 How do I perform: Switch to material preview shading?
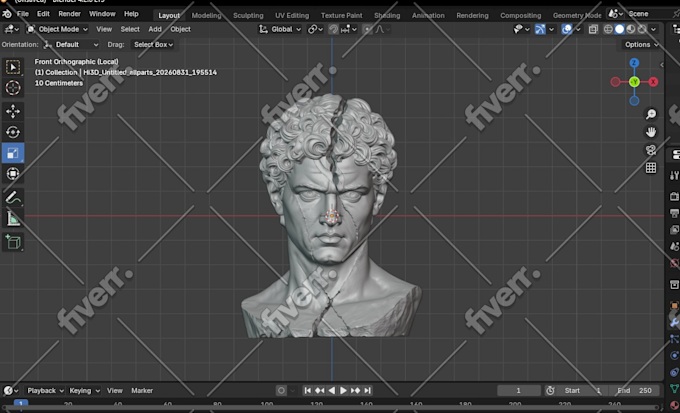pyautogui.click(x=631, y=29)
